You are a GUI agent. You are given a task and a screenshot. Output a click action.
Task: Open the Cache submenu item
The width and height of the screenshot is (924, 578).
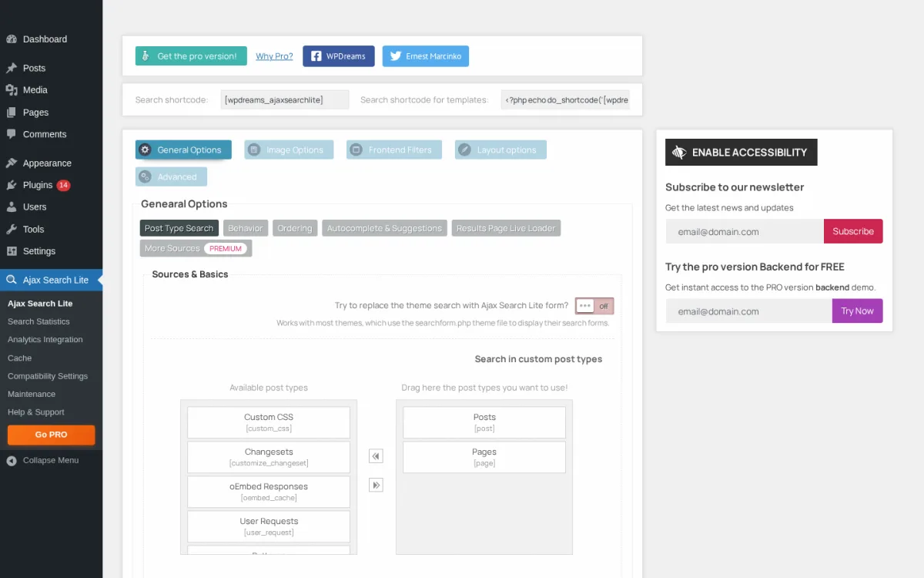tap(20, 358)
